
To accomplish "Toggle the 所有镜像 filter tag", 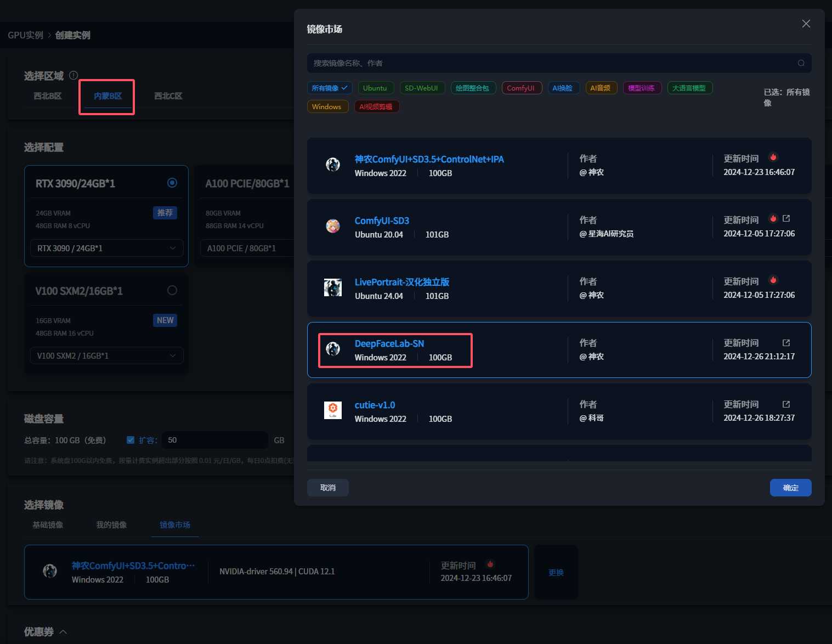I will pos(330,88).
